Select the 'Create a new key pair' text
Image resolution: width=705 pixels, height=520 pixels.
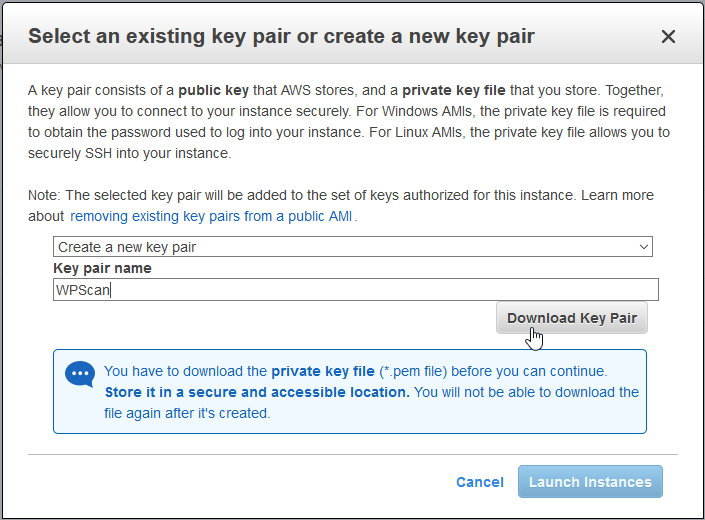pos(127,247)
